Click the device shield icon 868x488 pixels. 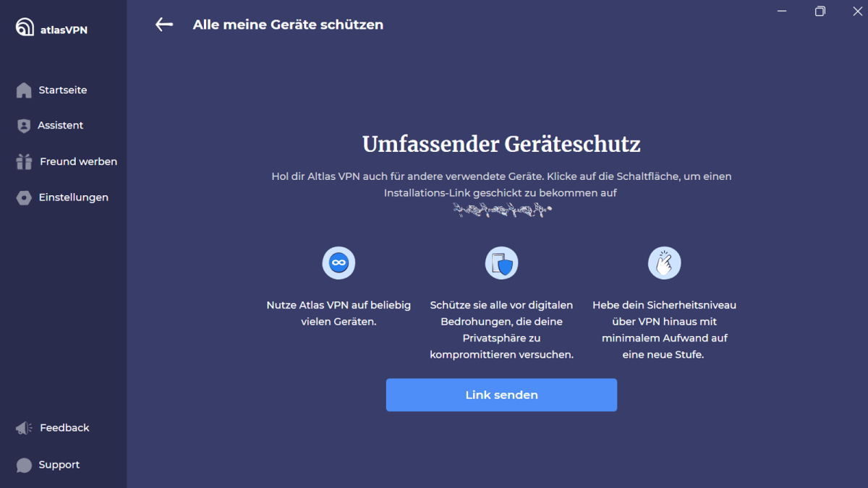[501, 262]
